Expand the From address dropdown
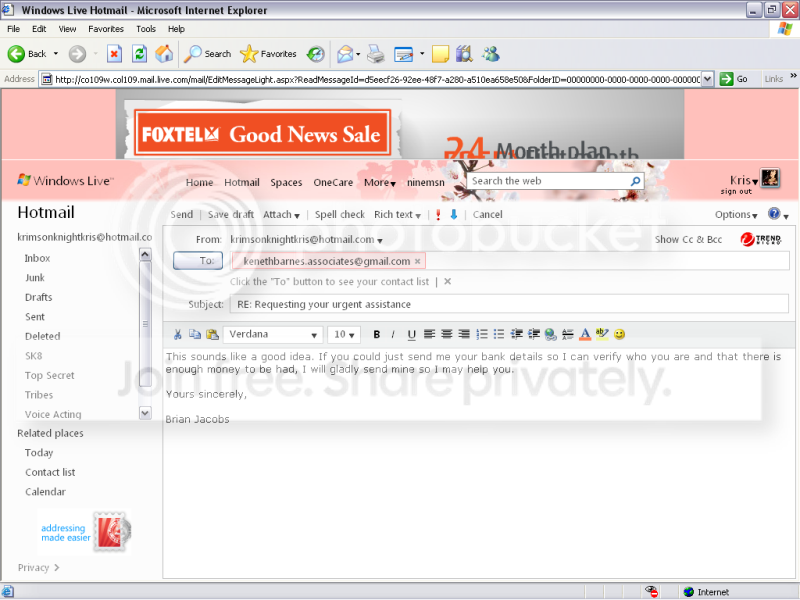The image size is (800, 600). pyautogui.click(x=380, y=240)
